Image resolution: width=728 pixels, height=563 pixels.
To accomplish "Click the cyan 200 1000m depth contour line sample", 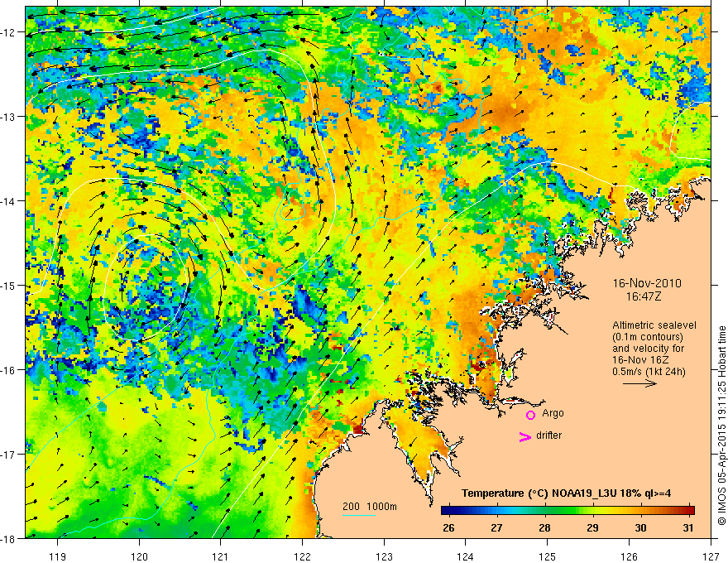I will coord(359,515).
